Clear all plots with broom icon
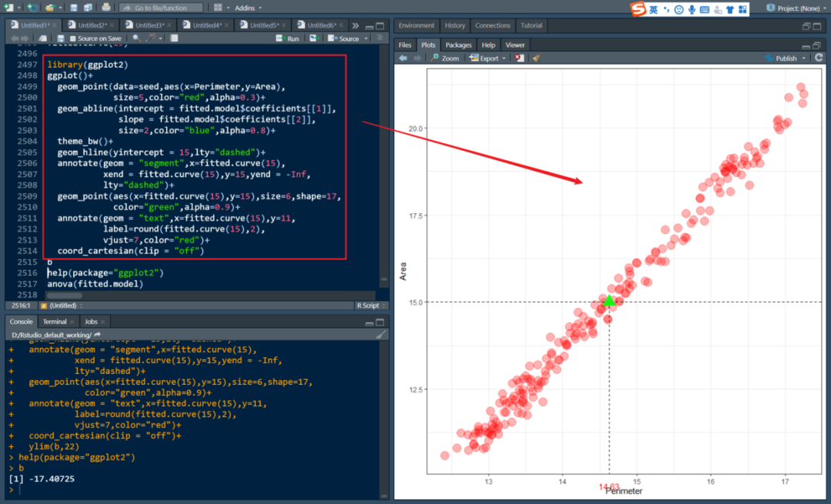This screenshot has width=831, height=504. (537, 58)
